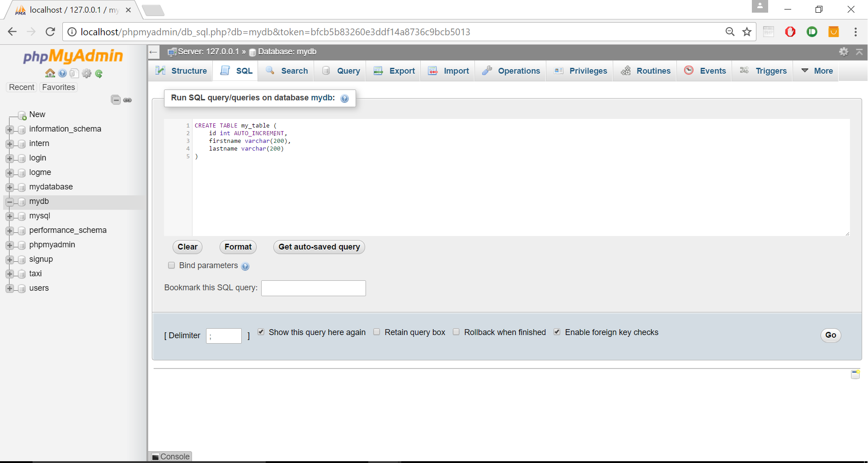The width and height of the screenshot is (868, 463).
Task: Go to phpMyAdmin home via house icon
Action: click(x=50, y=73)
